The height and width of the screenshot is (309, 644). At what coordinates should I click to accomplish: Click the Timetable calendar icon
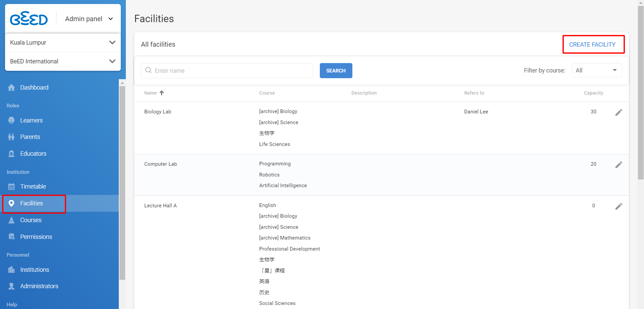click(x=11, y=187)
